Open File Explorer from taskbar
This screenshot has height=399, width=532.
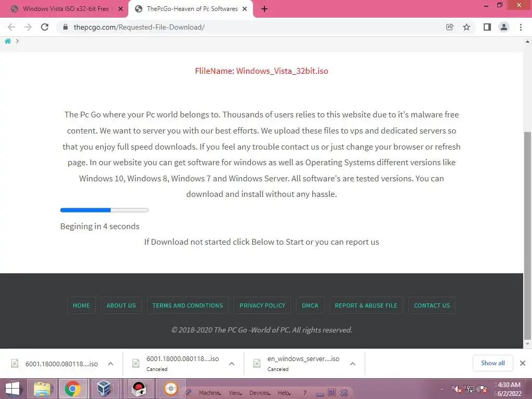tap(43, 389)
